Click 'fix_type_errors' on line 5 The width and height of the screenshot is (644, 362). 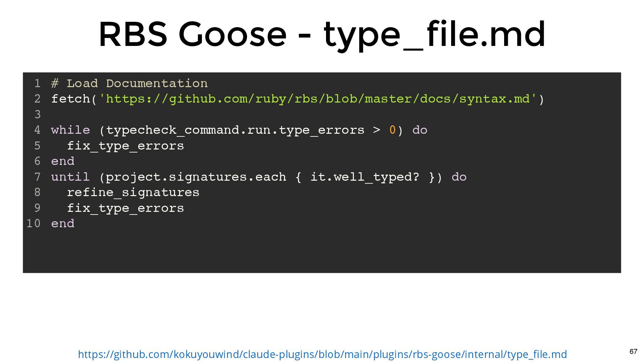click(125, 146)
